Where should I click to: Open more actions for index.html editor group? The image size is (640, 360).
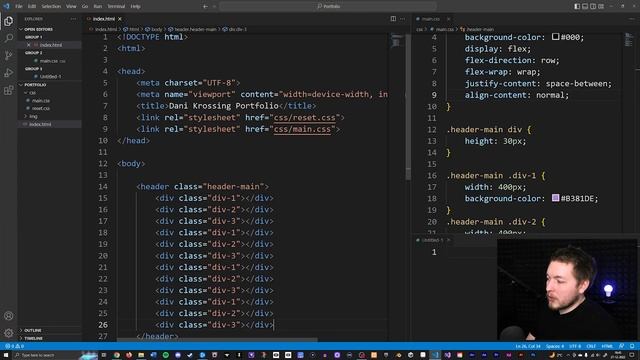pos(402,19)
